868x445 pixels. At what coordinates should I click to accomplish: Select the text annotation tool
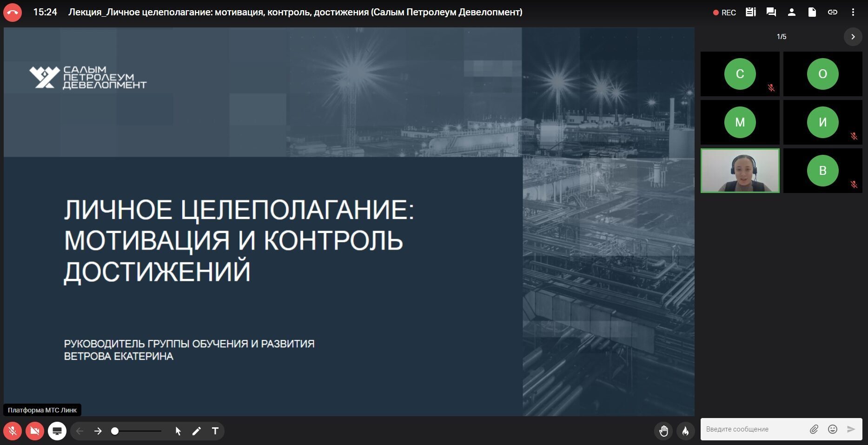click(215, 431)
